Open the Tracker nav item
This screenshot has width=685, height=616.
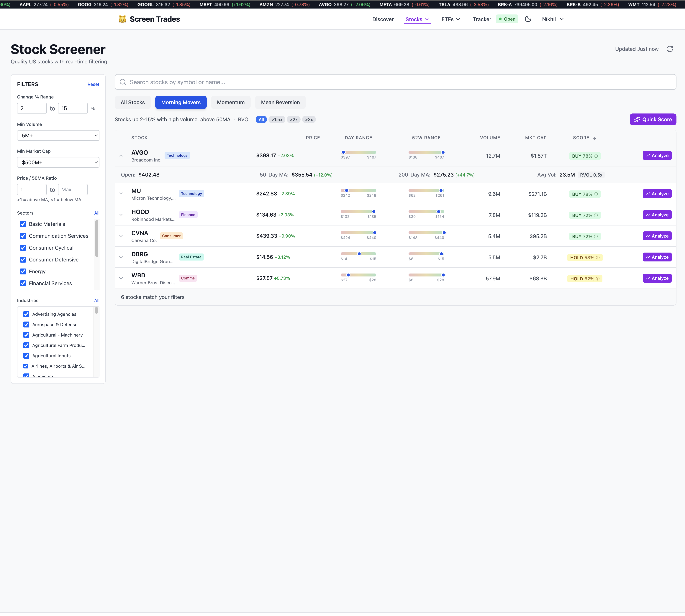tap(482, 19)
